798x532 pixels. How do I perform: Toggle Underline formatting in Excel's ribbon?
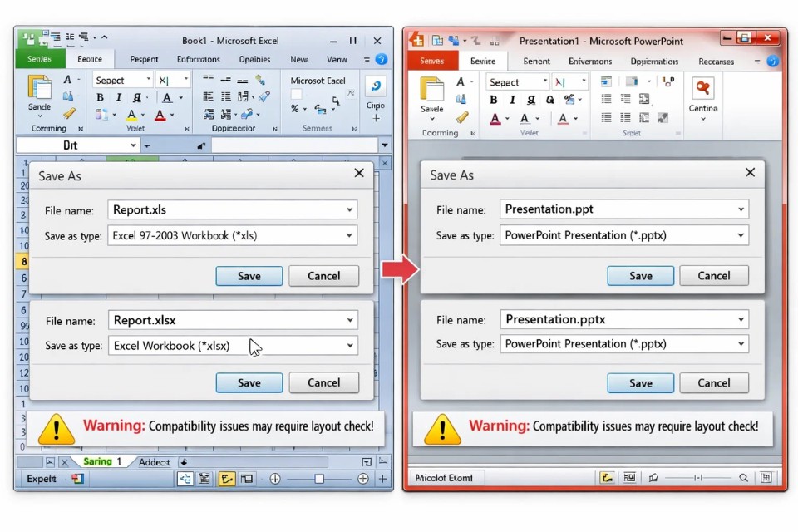[x=136, y=97]
